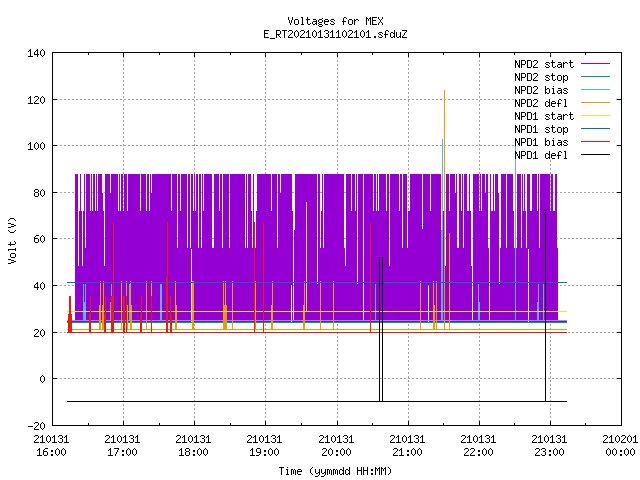The height and width of the screenshot is (480, 640).
Task: Click the black NPD1 defl spike near 23:00
Action: (x=545, y=305)
